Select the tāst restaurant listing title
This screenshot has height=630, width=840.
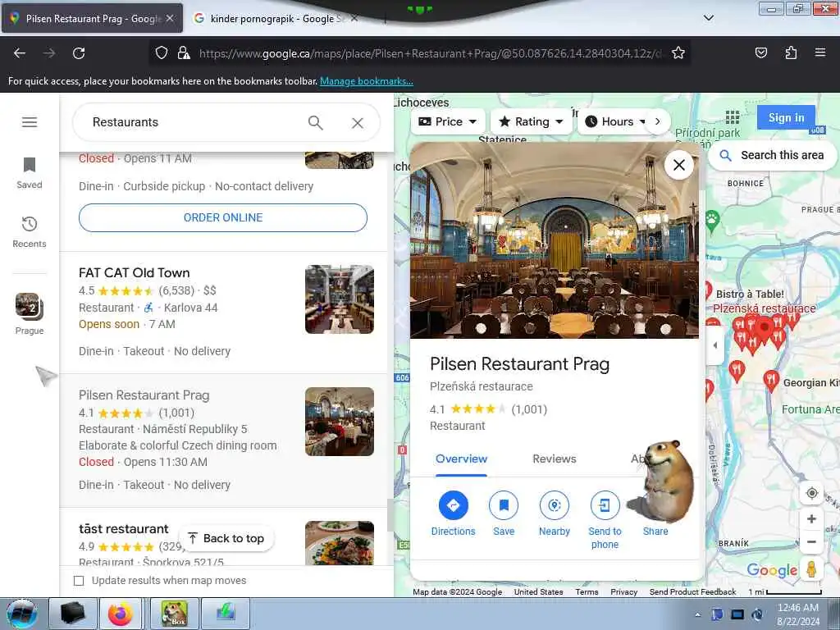[124, 529]
